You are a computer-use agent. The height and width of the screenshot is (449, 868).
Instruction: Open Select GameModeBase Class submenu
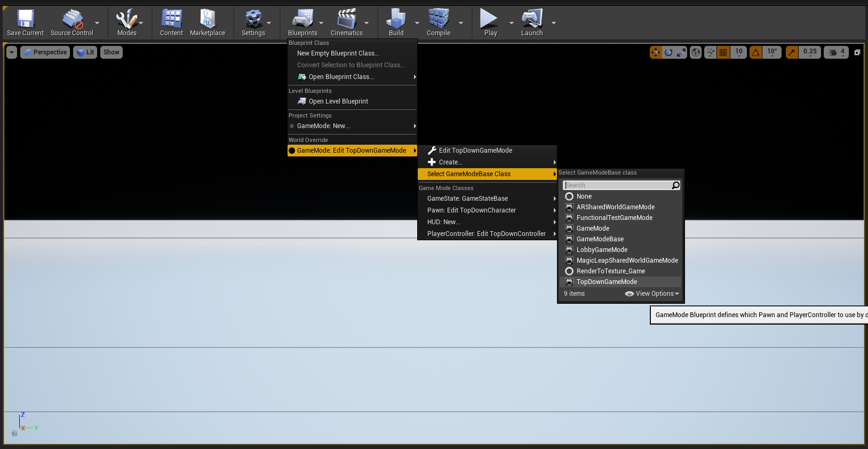487,174
